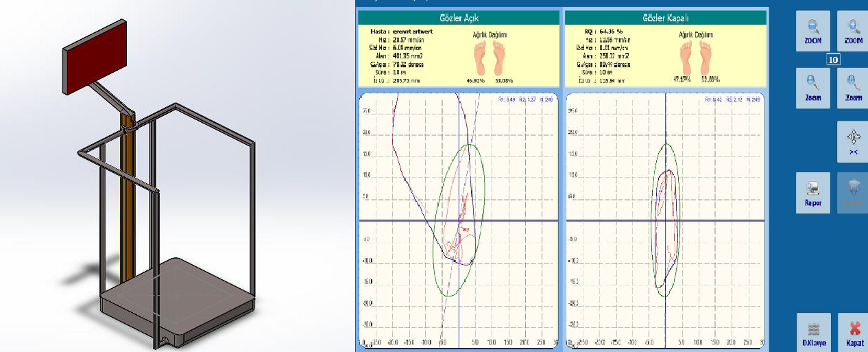Viewport: 868px width, 352px height.
Task: Open the Rapor report printer button
Action: click(x=812, y=193)
